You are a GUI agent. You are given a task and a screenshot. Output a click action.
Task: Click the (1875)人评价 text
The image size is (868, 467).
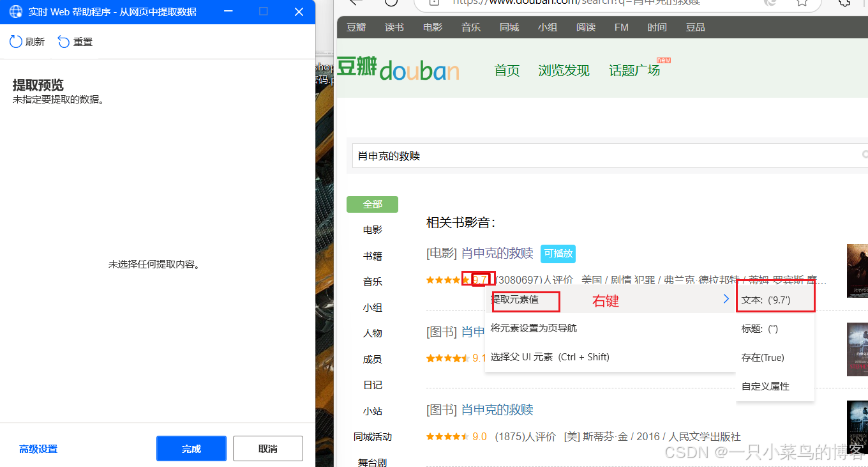pos(526,436)
